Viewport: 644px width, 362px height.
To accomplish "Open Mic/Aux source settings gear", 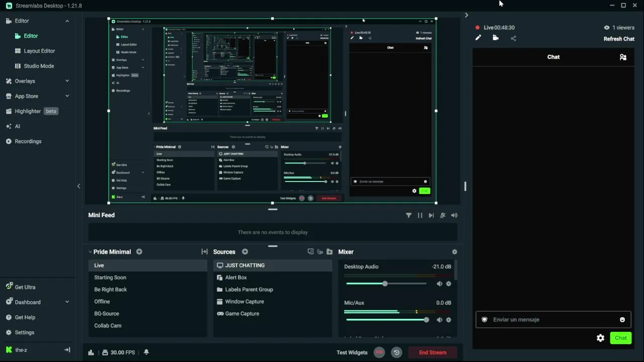I will tap(449, 320).
